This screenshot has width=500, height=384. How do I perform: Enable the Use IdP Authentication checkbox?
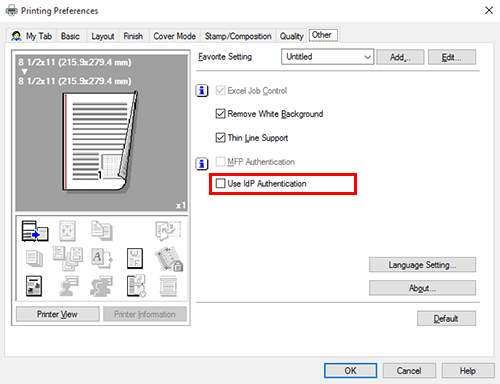pos(220,183)
